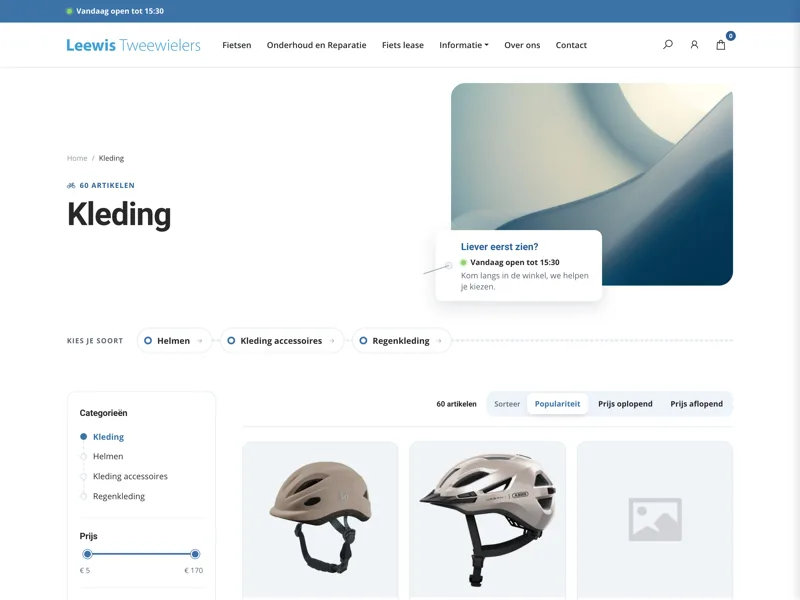Image resolution: width=800 pixels, height=600 pixels.
Task: Click the Liever eerst zien? heading
Action: (x=499, y=247)
